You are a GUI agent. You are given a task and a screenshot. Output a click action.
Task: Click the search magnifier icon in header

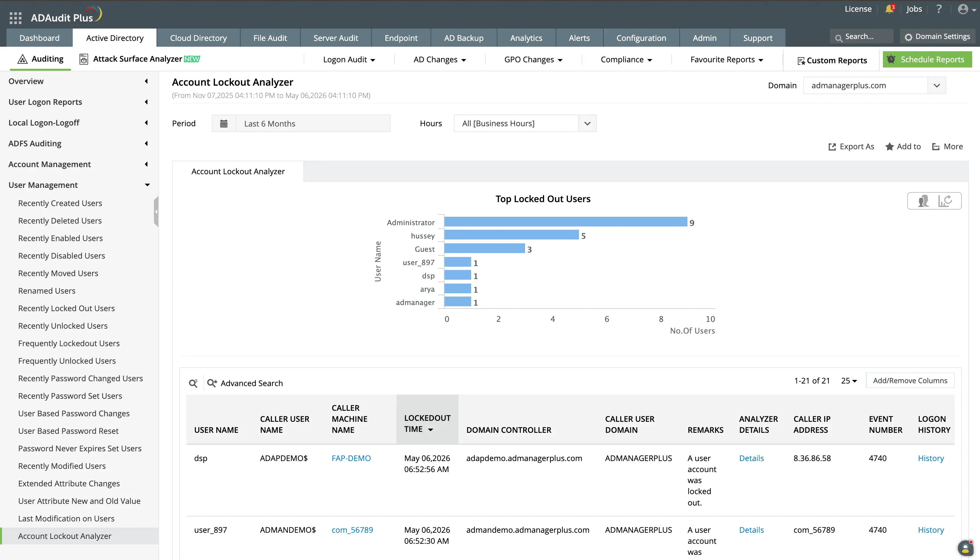[x=838, y=38]
